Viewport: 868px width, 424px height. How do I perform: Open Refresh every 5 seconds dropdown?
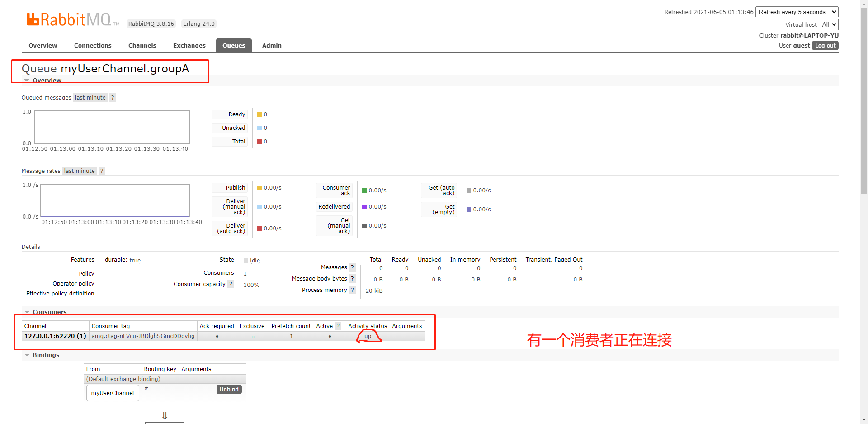(797, 12)
